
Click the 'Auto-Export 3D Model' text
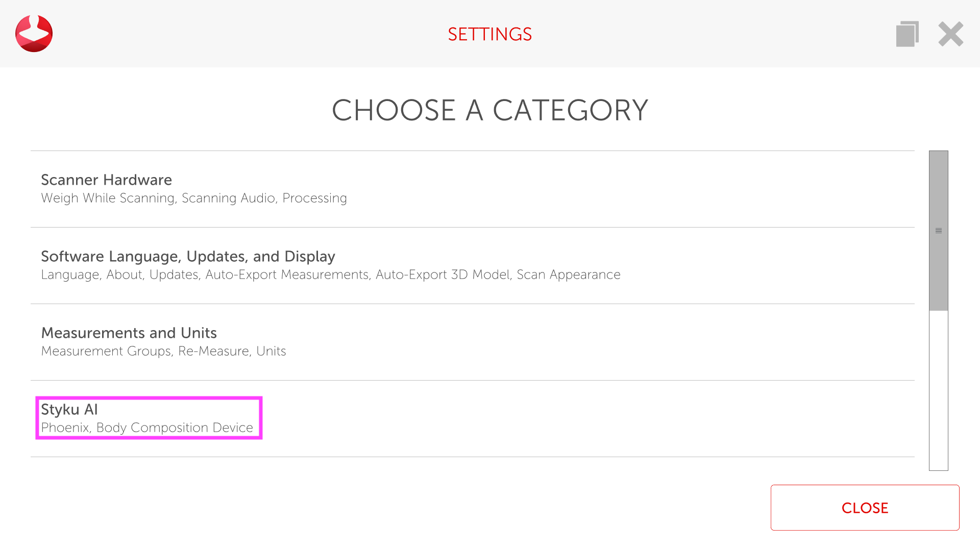click(443, 274)
